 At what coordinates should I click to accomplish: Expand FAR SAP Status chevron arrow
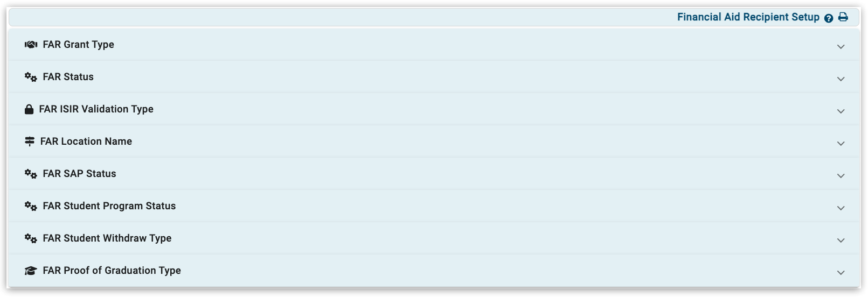841,176
